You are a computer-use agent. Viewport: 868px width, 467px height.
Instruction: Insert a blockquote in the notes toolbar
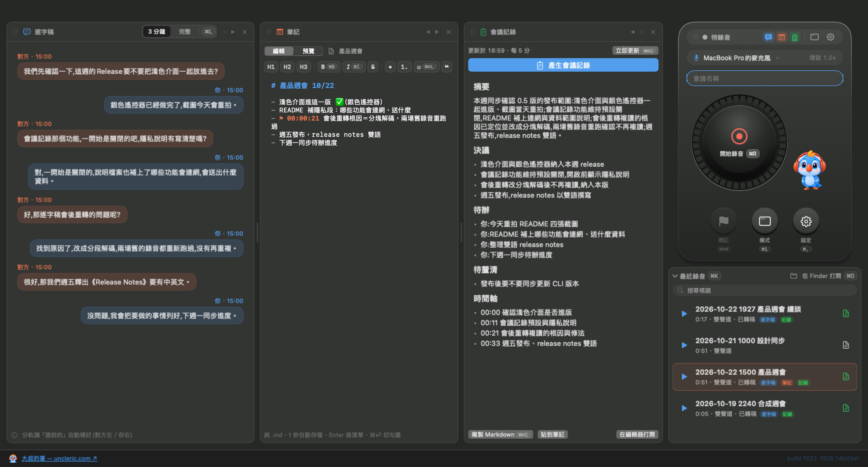pos(447,67)
